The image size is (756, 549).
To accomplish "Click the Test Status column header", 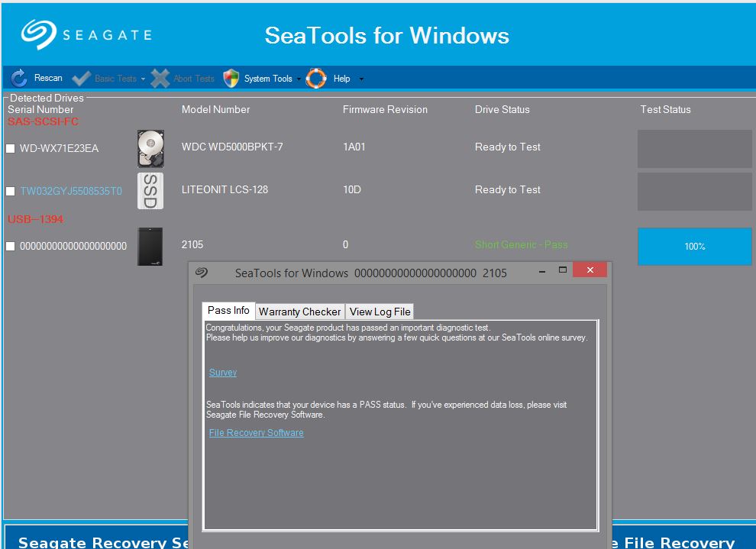I will pos(665,109).
